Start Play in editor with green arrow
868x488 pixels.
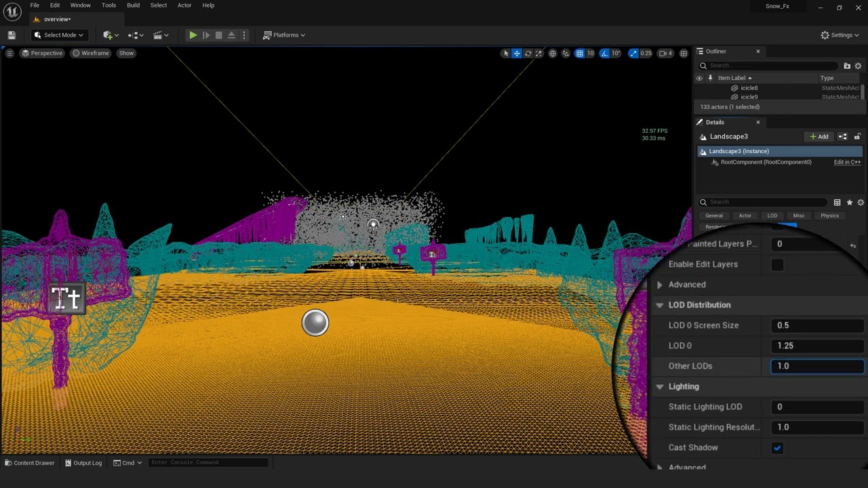coord(193,35)
